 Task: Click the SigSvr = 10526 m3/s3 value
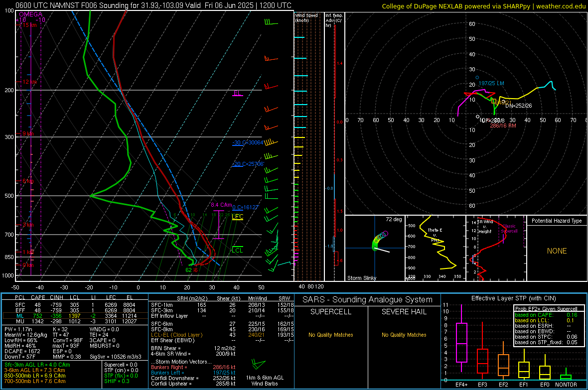(x=116, y=357)
